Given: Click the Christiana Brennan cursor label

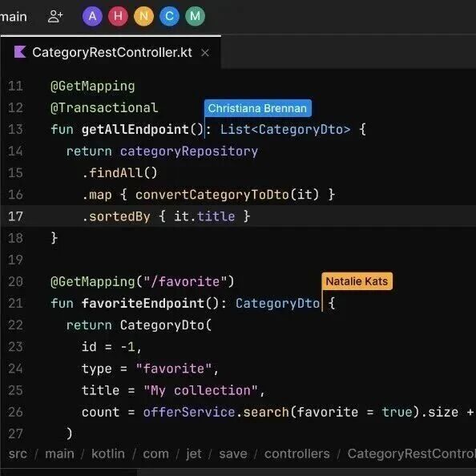Looking at the screenshot, I should pos(258,108).
